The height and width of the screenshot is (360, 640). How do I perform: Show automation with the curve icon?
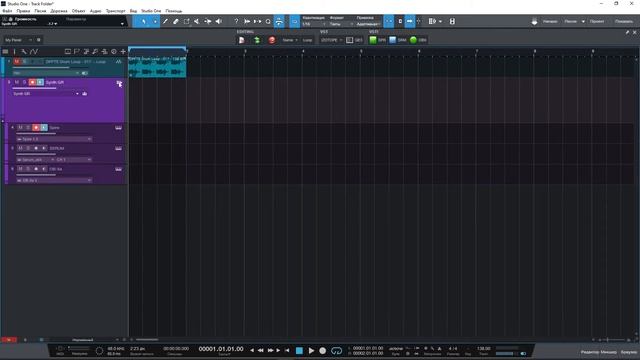34,51
